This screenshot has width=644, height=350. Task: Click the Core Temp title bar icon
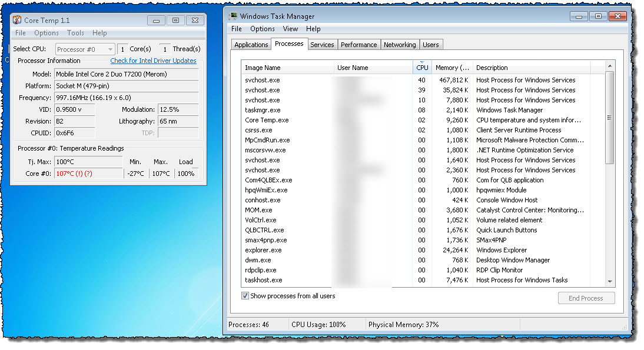[17, 20]
